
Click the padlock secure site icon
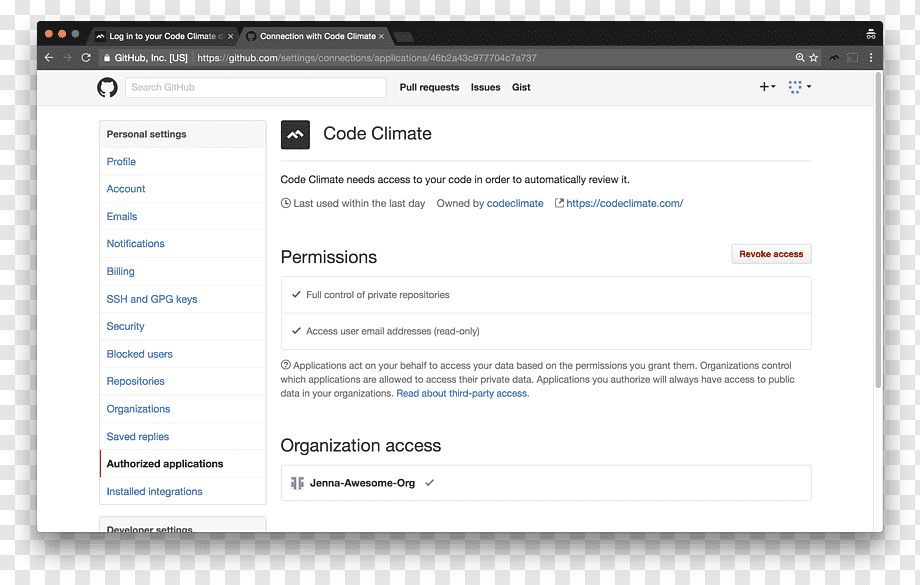(x=107, y=58)
